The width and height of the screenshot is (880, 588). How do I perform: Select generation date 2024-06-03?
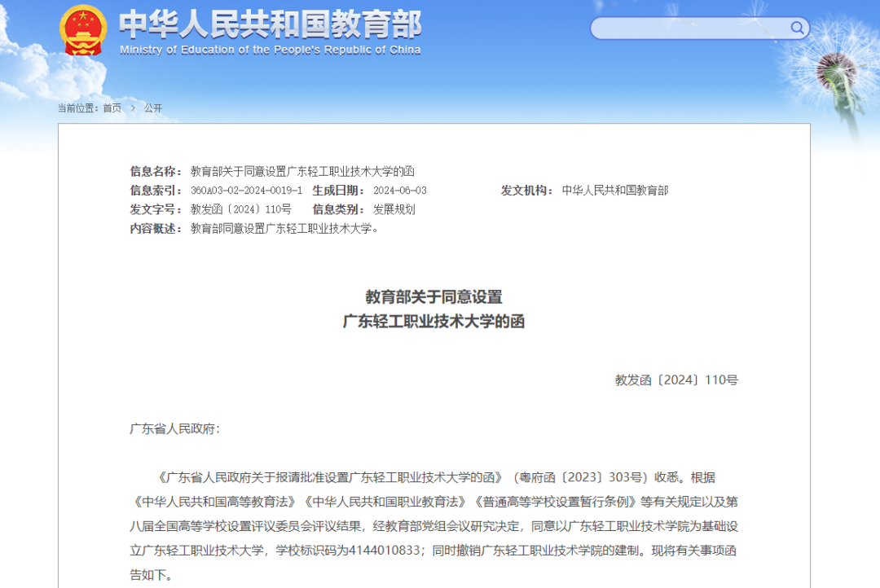(399, 191)
